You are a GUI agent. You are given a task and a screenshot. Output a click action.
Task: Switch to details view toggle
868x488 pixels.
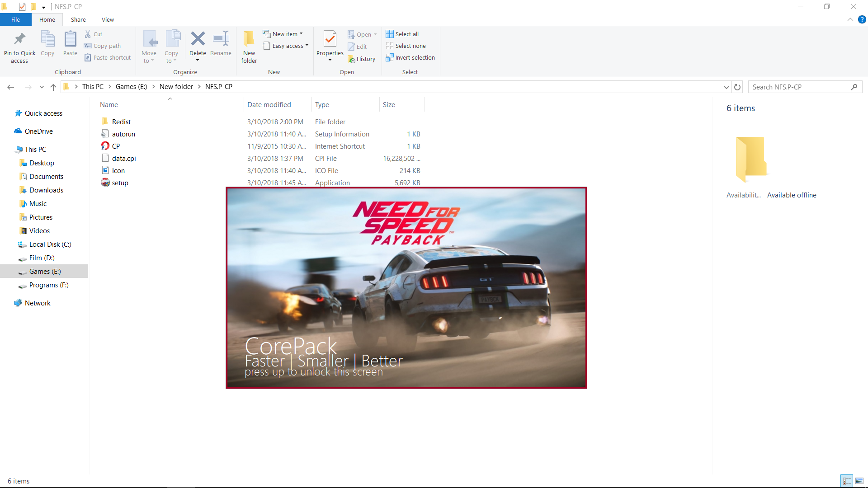(847, 481)
